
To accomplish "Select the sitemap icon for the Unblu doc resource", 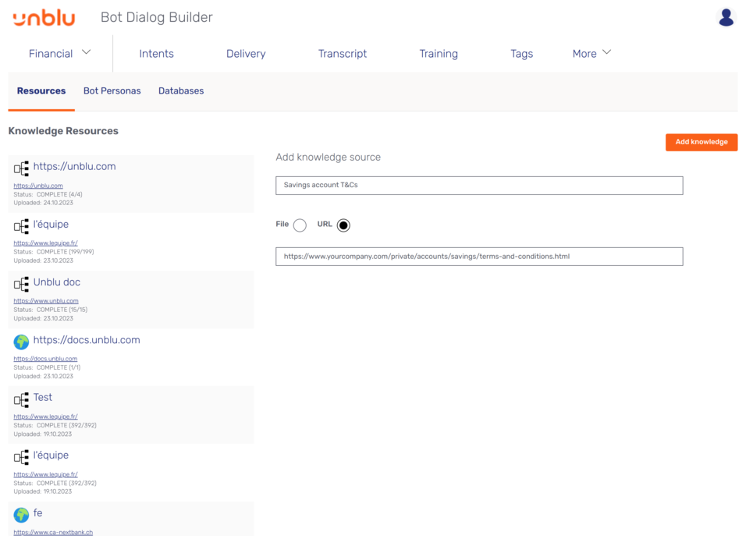I will pos(21,283).
